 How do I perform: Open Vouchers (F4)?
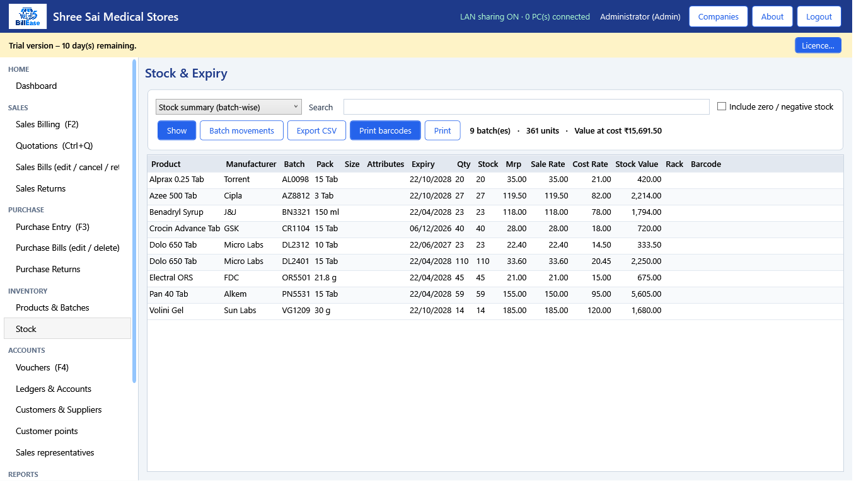coord(42,367)
